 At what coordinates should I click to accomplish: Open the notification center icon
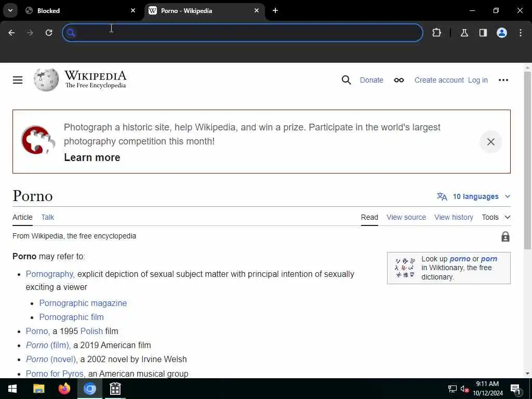[515, 389]
